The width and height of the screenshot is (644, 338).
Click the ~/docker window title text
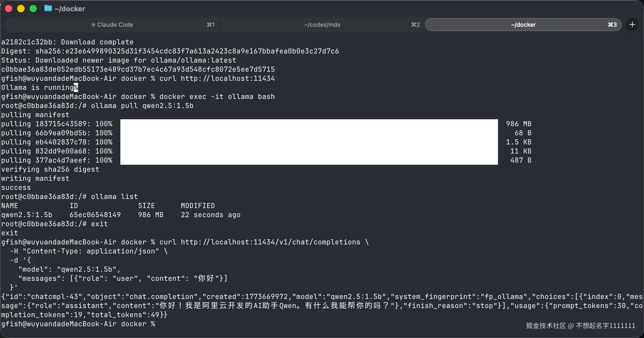pos(70,9)
